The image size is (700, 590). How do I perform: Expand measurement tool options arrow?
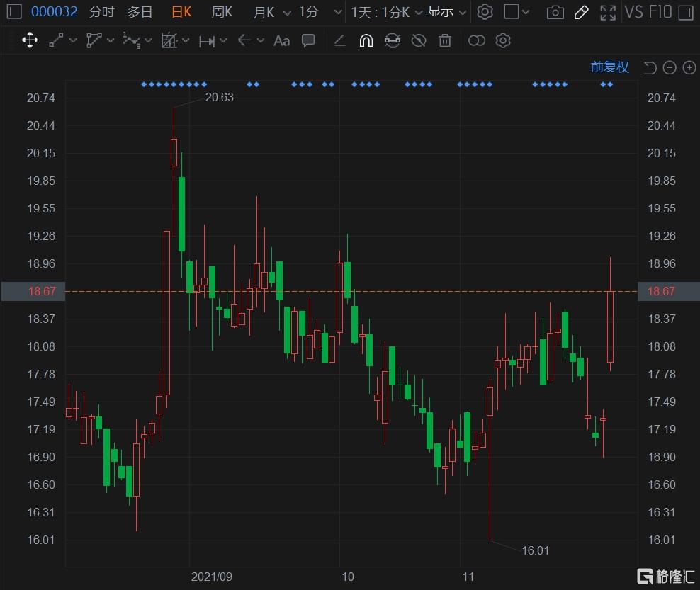tap(223, 40)
